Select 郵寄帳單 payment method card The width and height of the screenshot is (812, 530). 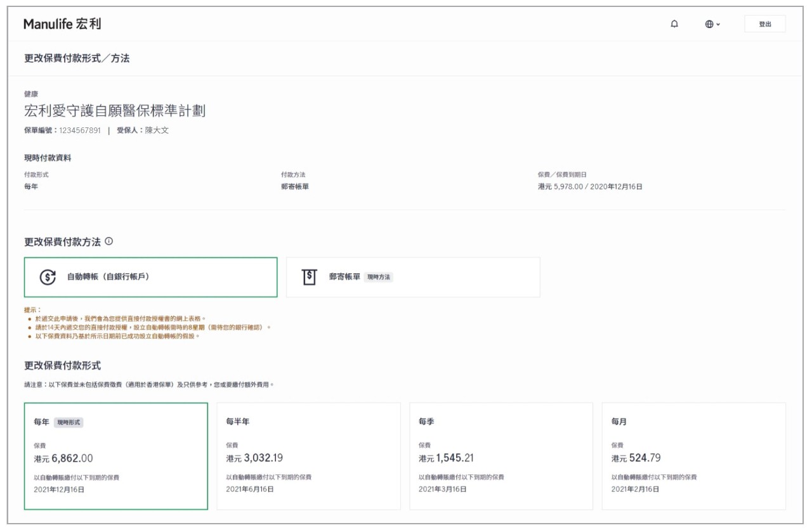413,277
